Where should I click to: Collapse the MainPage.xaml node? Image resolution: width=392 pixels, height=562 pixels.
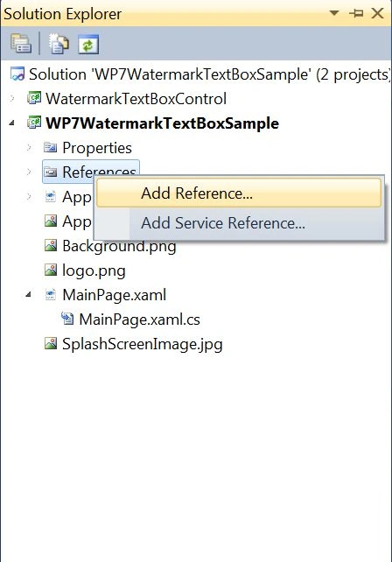29,295
